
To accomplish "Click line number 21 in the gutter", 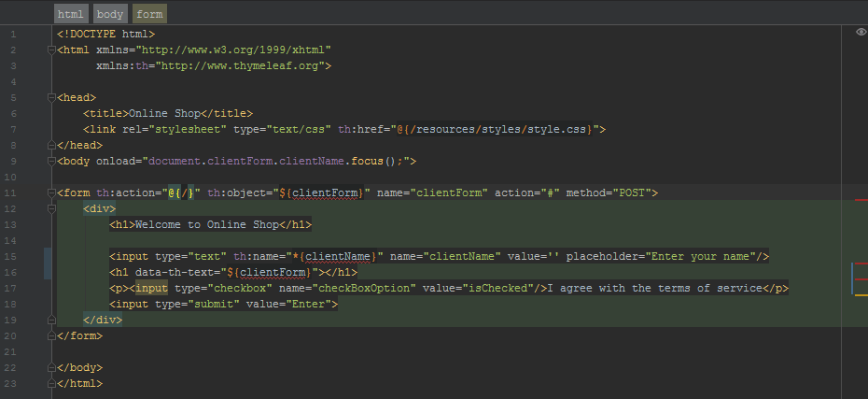I will [11, 351].
